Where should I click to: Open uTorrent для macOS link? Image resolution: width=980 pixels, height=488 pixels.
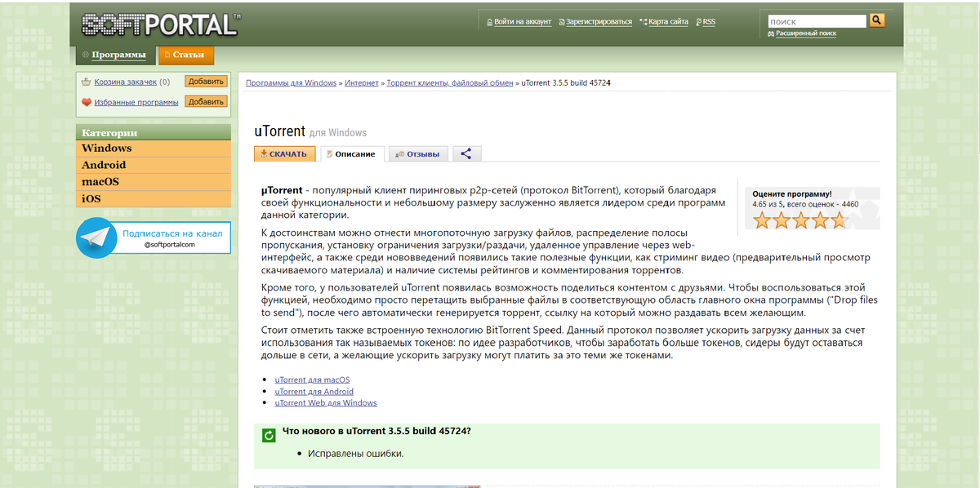(312, 379)
